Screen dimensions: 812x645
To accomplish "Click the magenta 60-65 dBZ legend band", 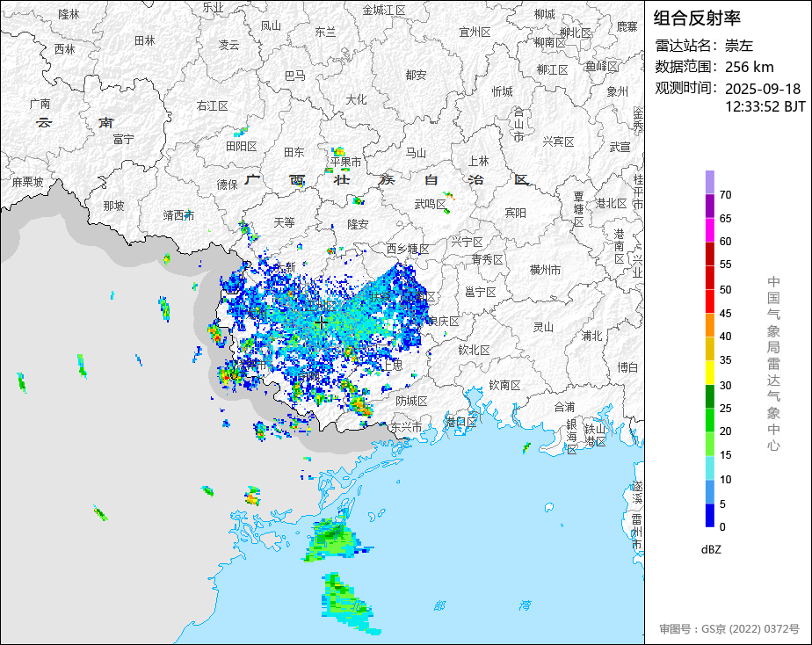I will click(x=709, y=229).
